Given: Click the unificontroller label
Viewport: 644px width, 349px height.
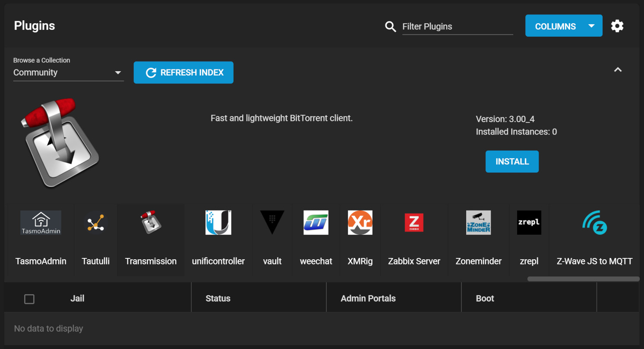Looking at the screenshot, I should (218, 261).
